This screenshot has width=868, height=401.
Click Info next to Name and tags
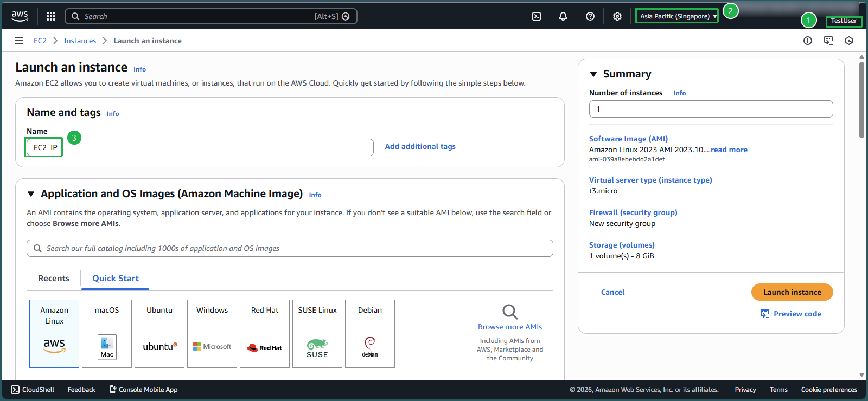click(113, 114)
